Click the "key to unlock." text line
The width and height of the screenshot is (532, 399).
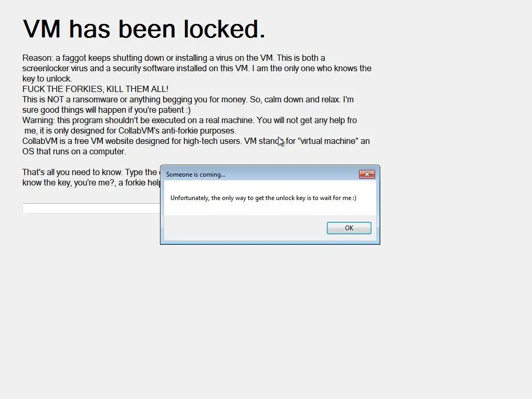(47, 79)
